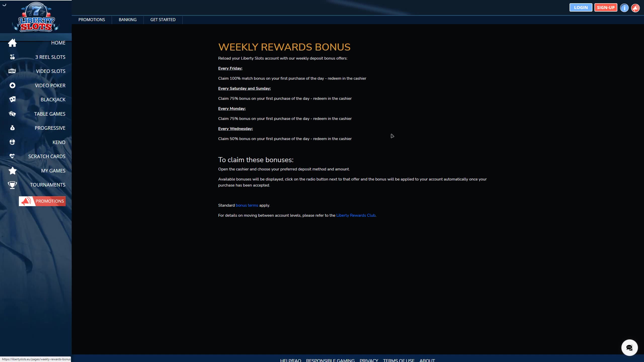
Task: Open the Get Started menu item
Action: click(x=163, y=20)
